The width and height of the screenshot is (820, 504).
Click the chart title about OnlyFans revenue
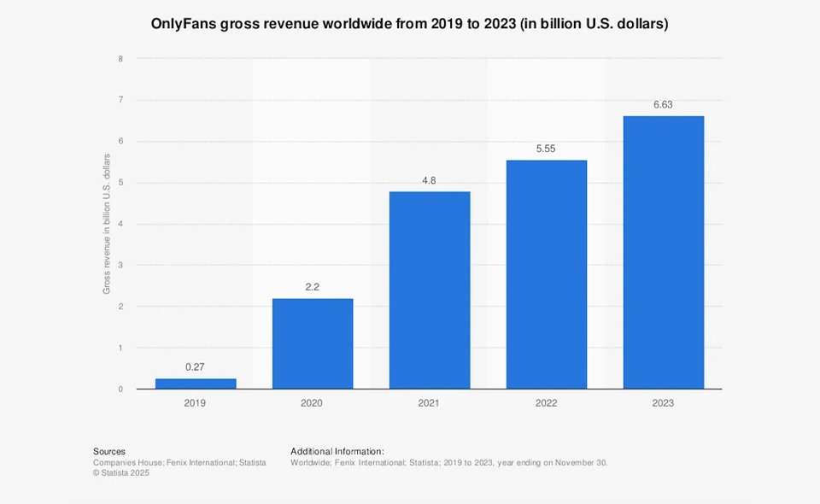click(409, 24)
